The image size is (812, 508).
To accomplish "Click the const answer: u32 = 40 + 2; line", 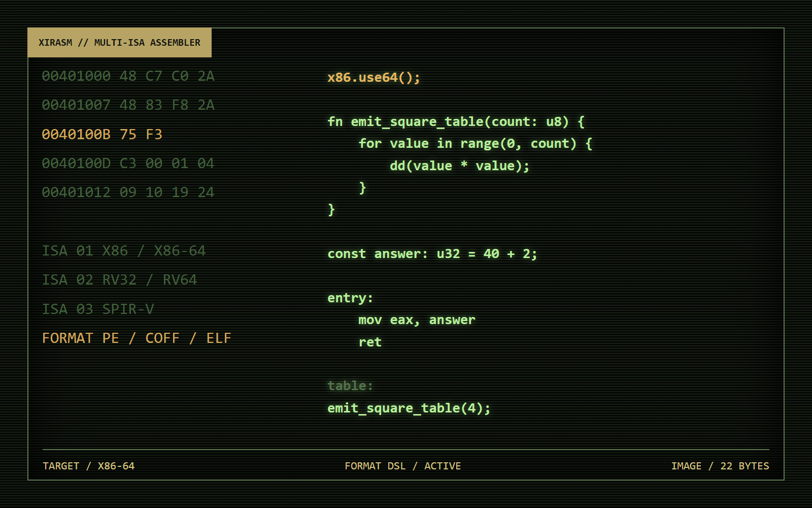I will point(432,254).
